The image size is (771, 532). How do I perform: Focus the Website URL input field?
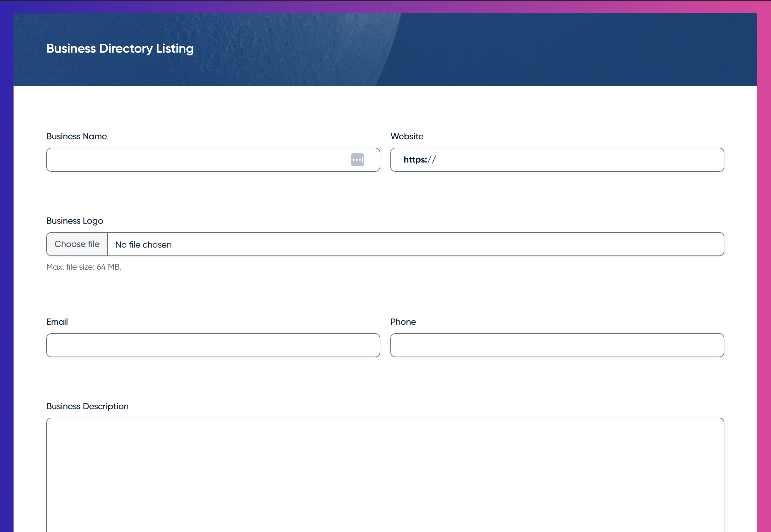(573, 160)
